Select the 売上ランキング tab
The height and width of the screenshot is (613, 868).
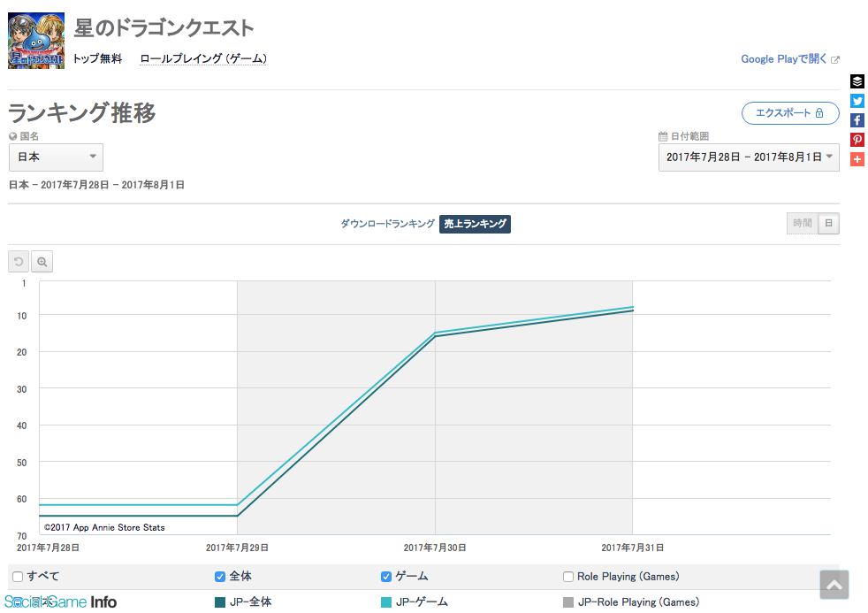(475, 224)
